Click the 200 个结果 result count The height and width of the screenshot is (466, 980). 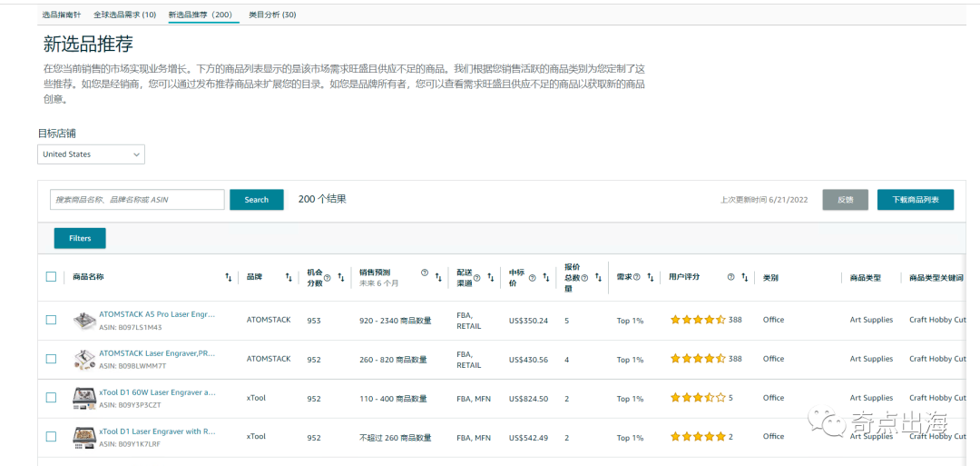pos(322,199)
